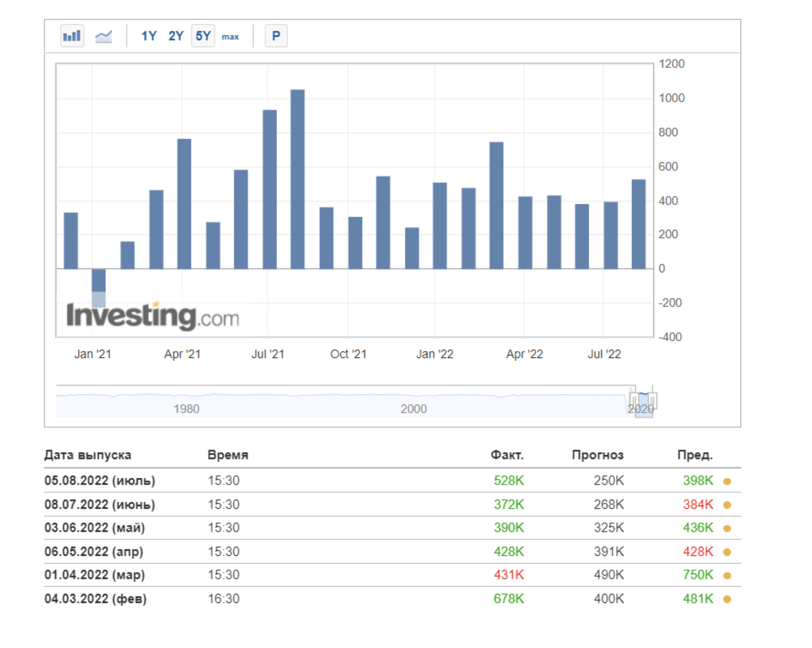Click the orange dot in 04.03.2022 row

click(727, 599)
